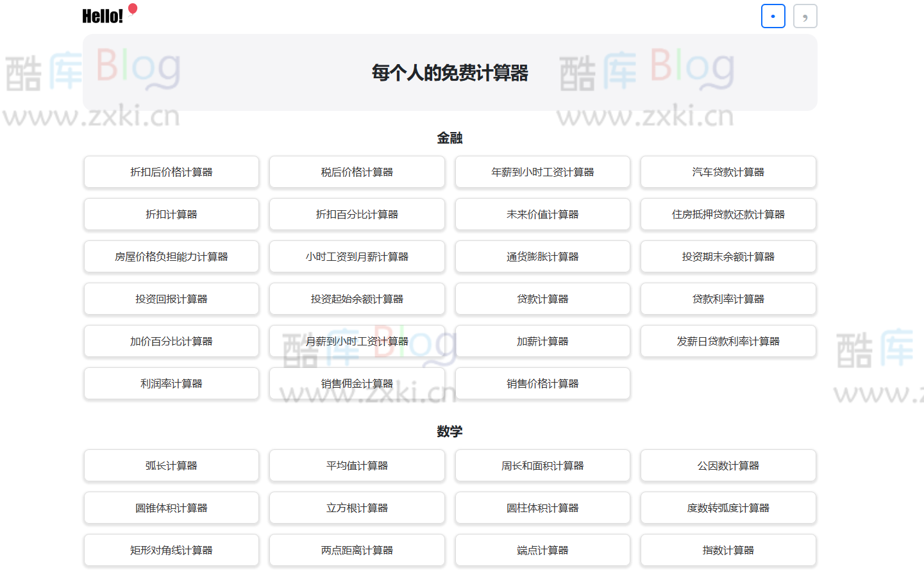This screenshot has height=573, width=924.
Task: Open the 两点距离计算器 (two-point distance calculator)
Action: click(357, 550)
